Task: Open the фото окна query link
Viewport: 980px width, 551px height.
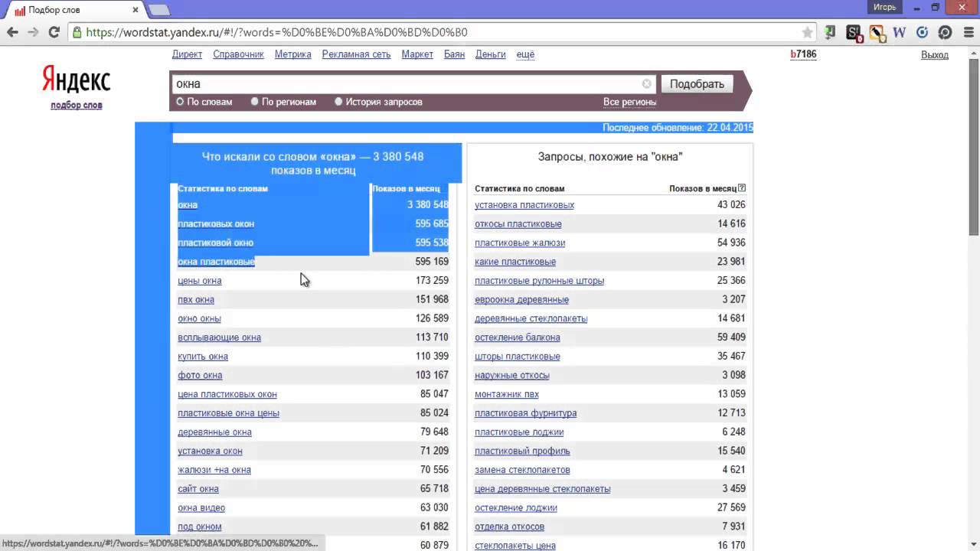Action: coord(200,375)
